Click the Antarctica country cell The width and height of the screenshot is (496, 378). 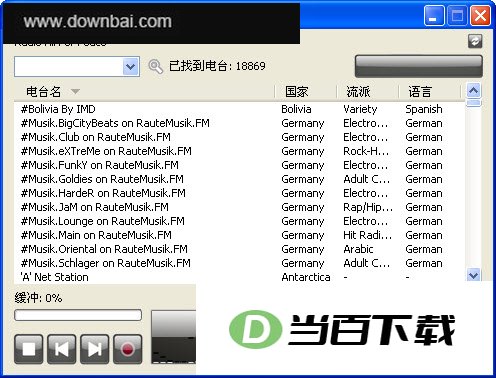pos(306,277)
